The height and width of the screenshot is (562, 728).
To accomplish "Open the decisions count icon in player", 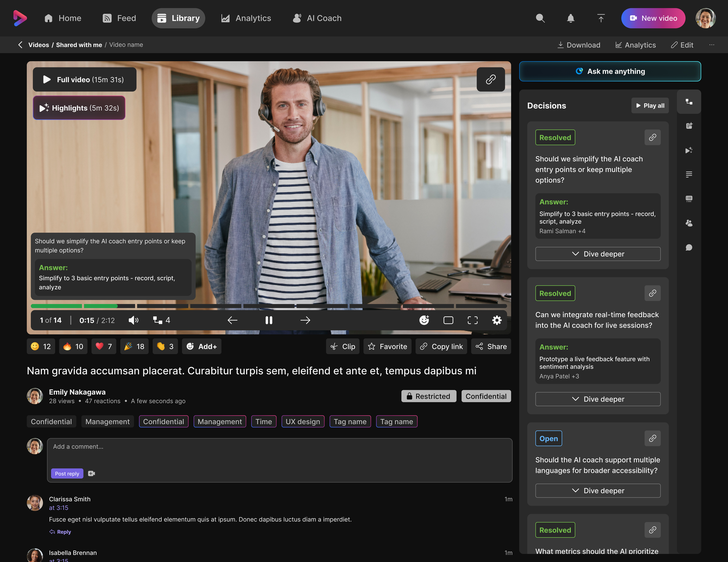I will (x=162, y=320).
